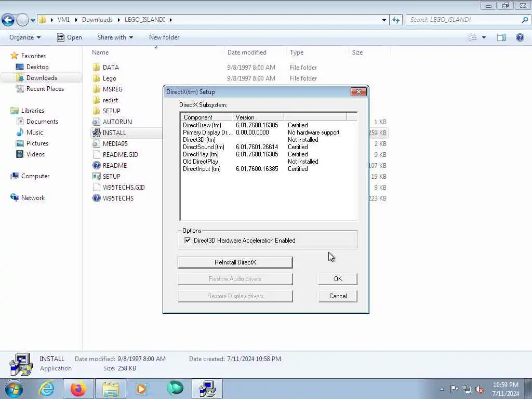Open Desktop in the navigation pane
Viewport: 532px width, 399px height.
[37, 67]
